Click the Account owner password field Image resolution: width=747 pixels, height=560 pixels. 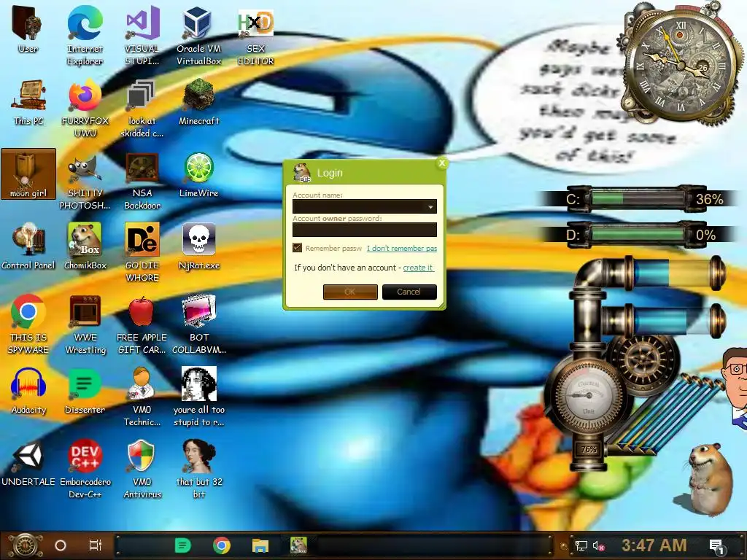pos(365,230)
